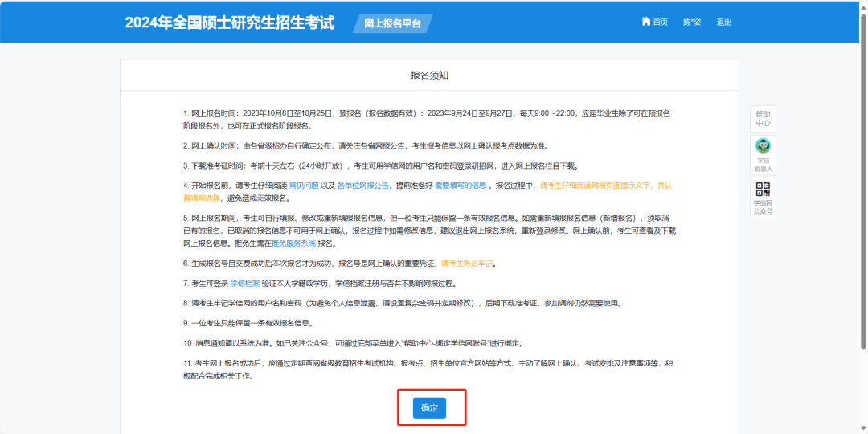Click the 网上报名平台 header badge
The height and width of the screenshot is (434, 868).
pyautogui.click(x=392, y=23)
